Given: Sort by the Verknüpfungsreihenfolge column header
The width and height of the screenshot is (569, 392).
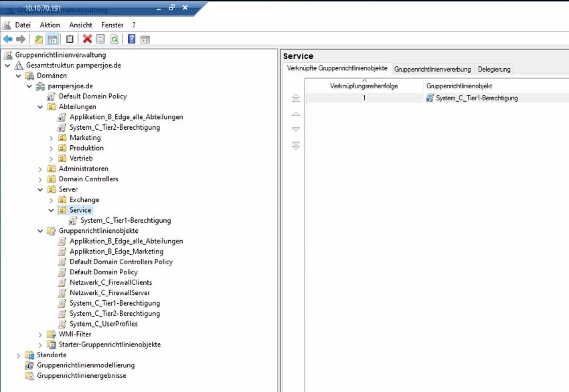Looking at the screenshot, I should pyautogui.click(x=364, y=86).
